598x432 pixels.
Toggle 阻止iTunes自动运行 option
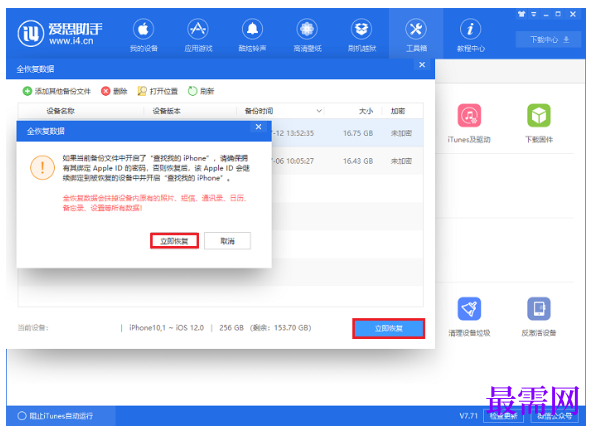tap(55, 416)
